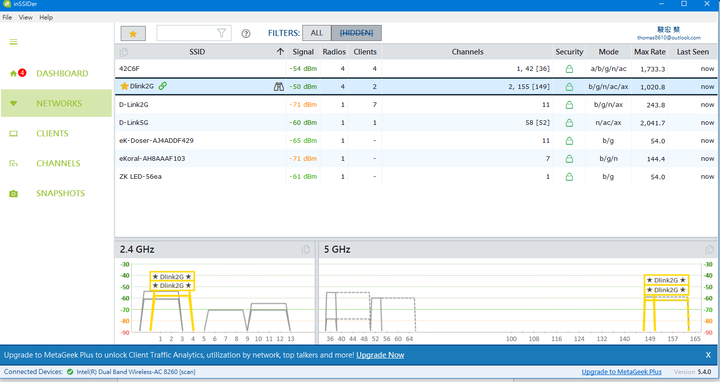
Task: Click the 2,041.7 max rate value
Action: pyautogui.click(x=652, y=123)
